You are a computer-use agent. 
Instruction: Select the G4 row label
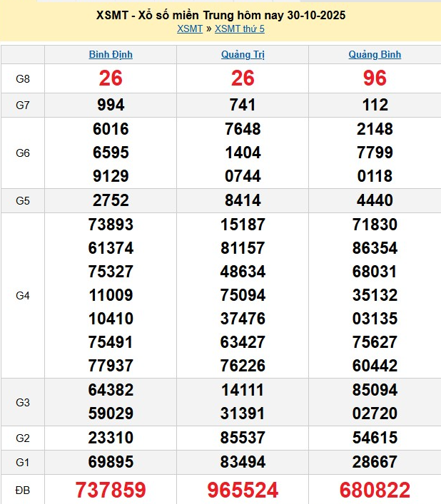coord(23,295)
